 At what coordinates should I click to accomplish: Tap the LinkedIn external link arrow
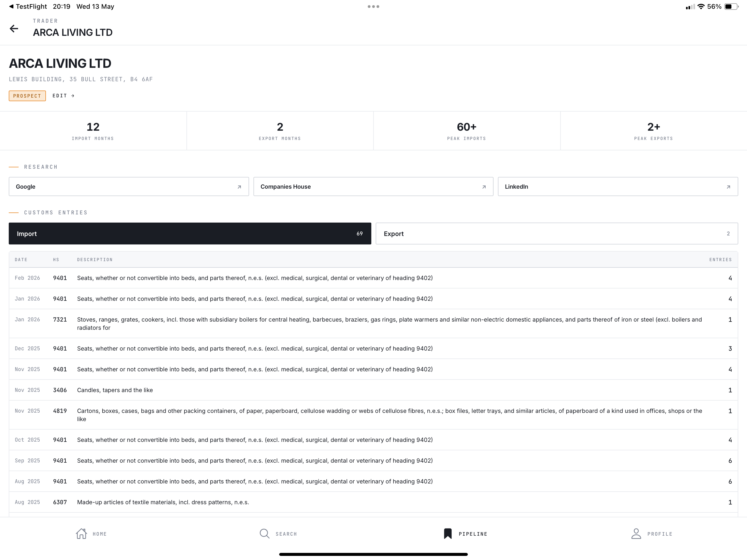click(x=728, y=187)
